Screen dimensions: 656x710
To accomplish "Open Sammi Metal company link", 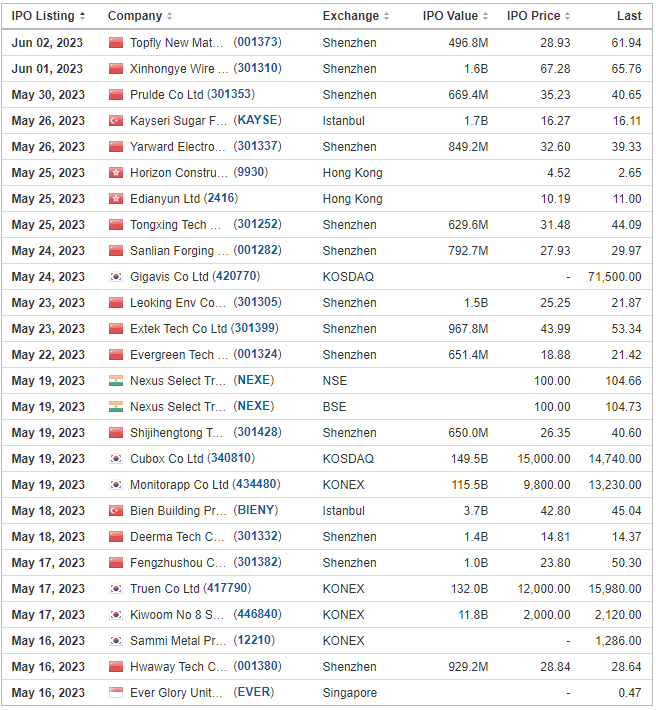I will [178, 641].
